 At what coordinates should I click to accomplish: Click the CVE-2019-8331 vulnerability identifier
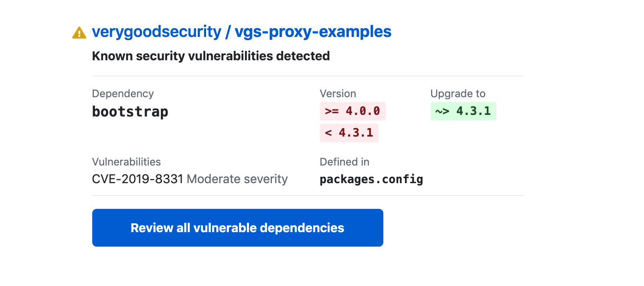138,179
